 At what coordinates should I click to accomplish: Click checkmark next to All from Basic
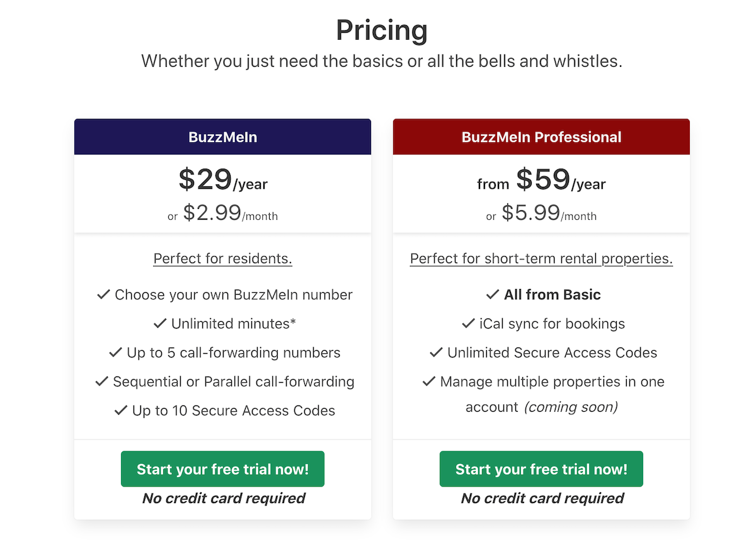pyautogui.click(x=493, y=295)
